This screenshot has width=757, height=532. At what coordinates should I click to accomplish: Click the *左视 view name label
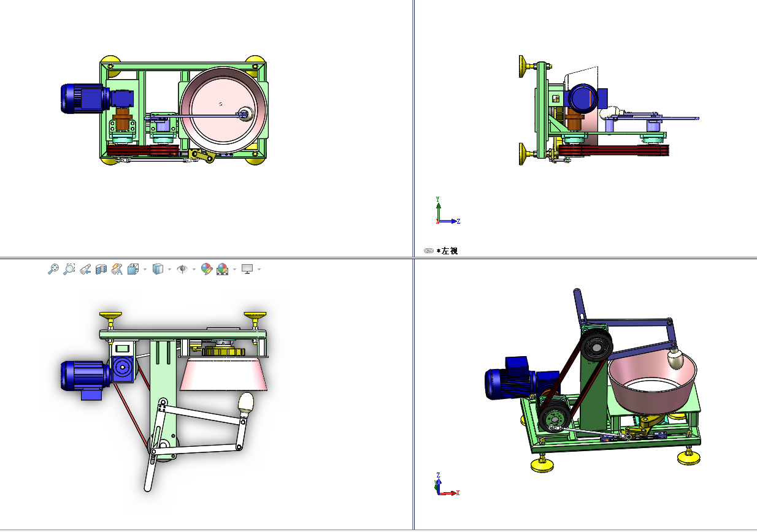pyautogui.click(x=447, y=251)
